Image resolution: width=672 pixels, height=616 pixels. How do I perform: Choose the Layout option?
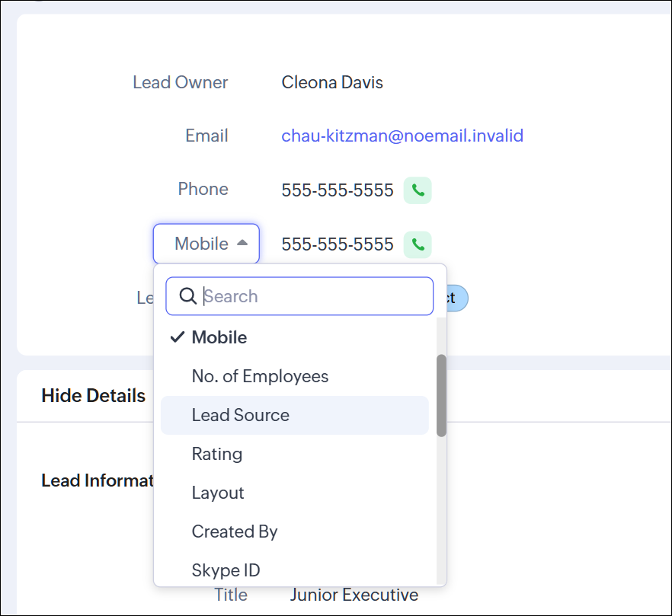(218, 493)
